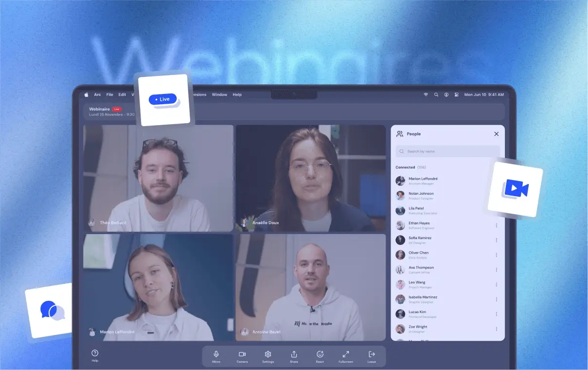Click the "Connected" section heading
Image resolution: width=588 pixels, height=370 pixels.
tap(405, 167)
